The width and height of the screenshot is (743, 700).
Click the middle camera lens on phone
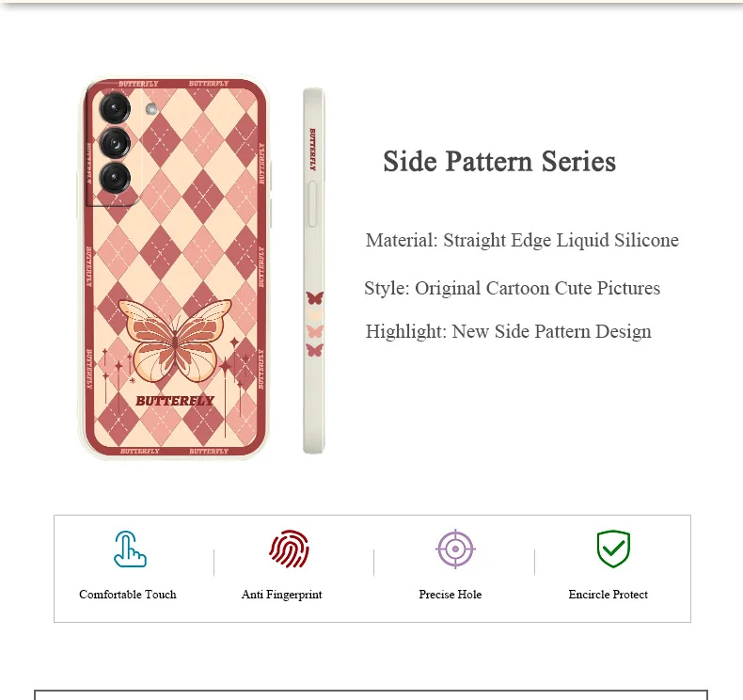115,143
